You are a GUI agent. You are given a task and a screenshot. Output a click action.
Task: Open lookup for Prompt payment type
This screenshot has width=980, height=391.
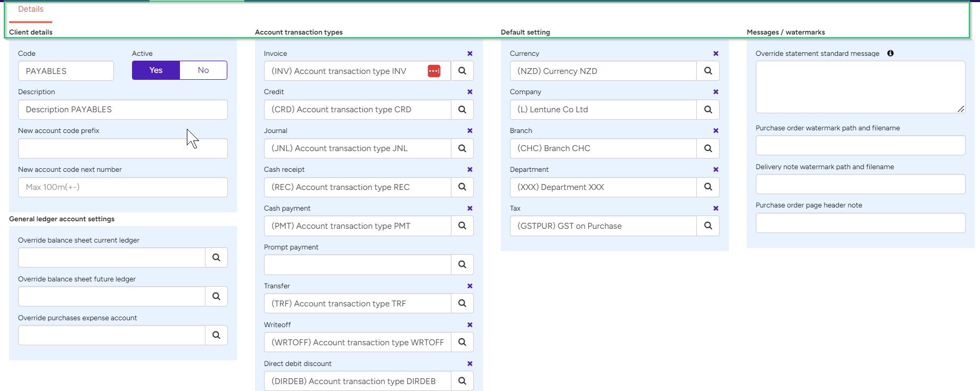coord(462,264)
